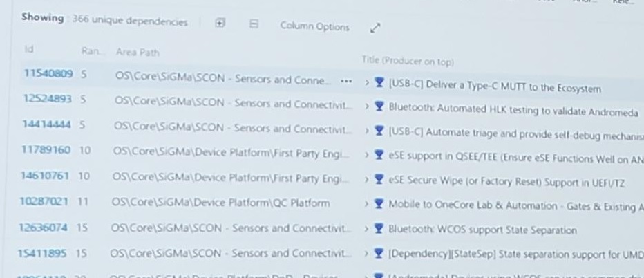Open work item 14414444
The image size is (644, 278).
pyautogui.click(x=46, y=124)
